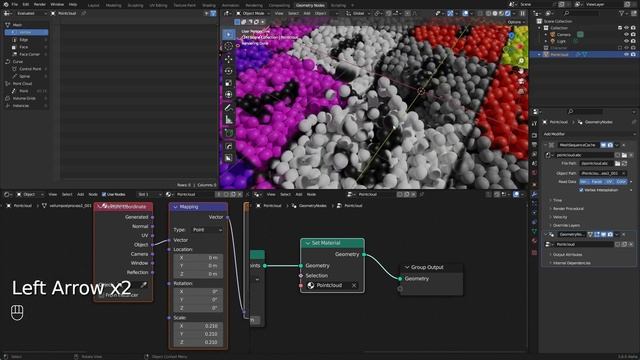
Task: Expand the Internal Dependencies subpanel
Action: (x=571, y=263)
